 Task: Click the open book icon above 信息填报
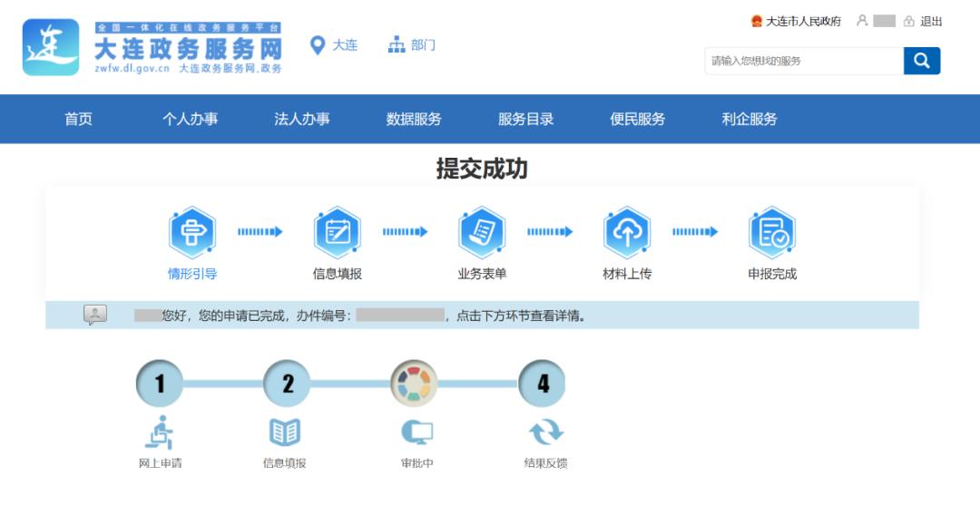(285, 432)
